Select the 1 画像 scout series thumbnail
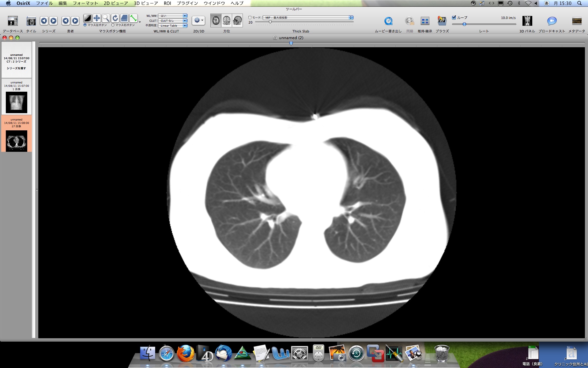588x368 pixels. (x=17, y=102)
